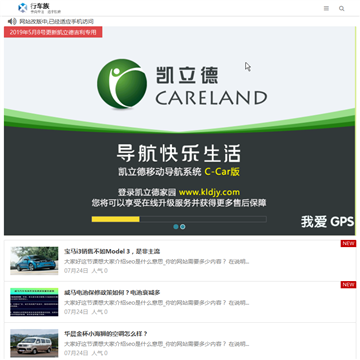Click the red 2019年5月8号 banner label
360x360 pixels.
53,32
